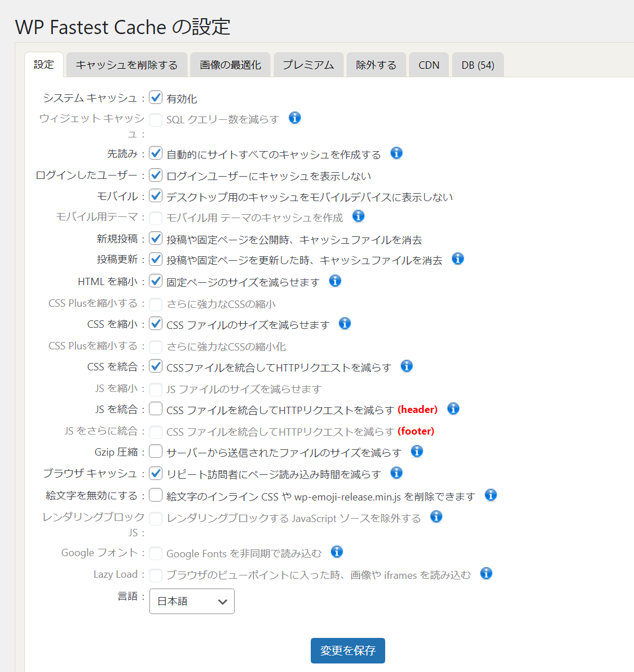Check the JS を統合 checkbox
The image size is (634, 672).
coord(156,409)
